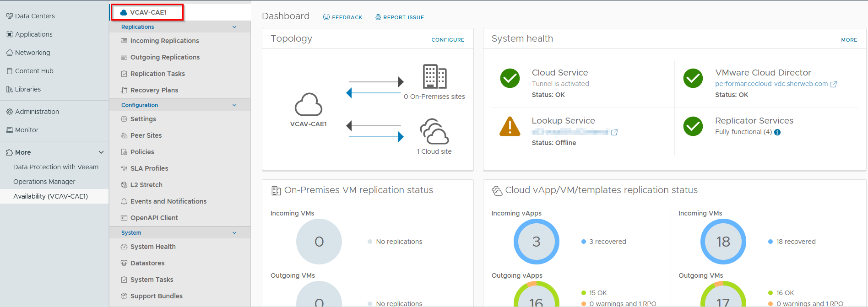Screen dimensions: 868x307
Task: Click the Data Centers sidebar icon
Action: point(9,16)
